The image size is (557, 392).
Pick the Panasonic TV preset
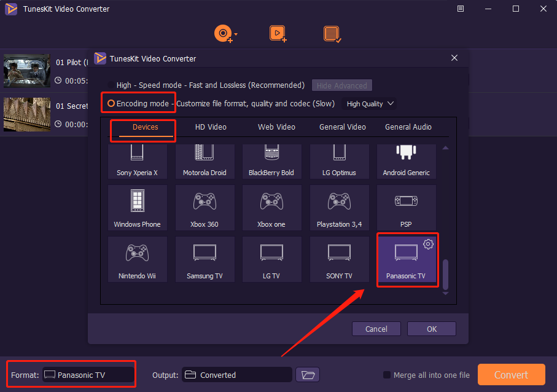pyautogui.click(x=407, y=259)
